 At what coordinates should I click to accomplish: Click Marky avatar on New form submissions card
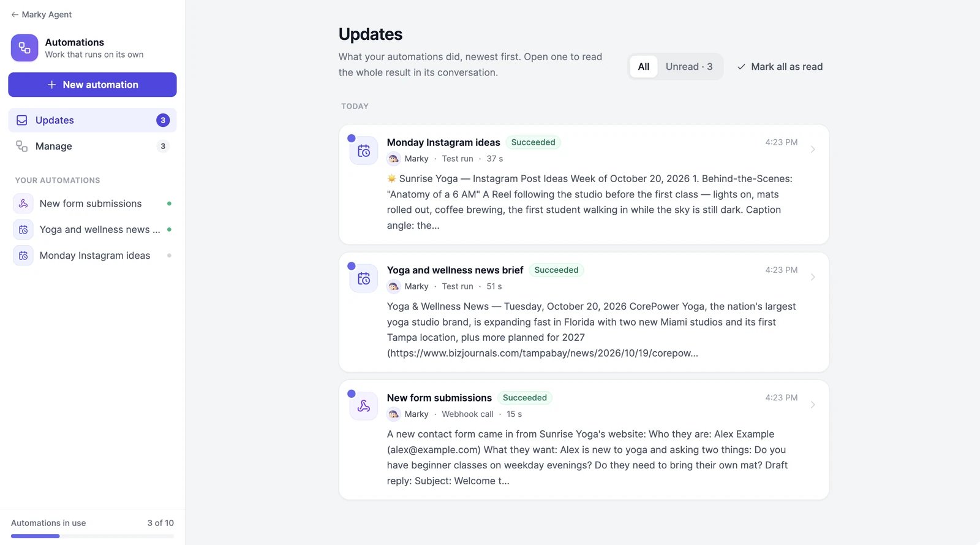click(394, 414)
